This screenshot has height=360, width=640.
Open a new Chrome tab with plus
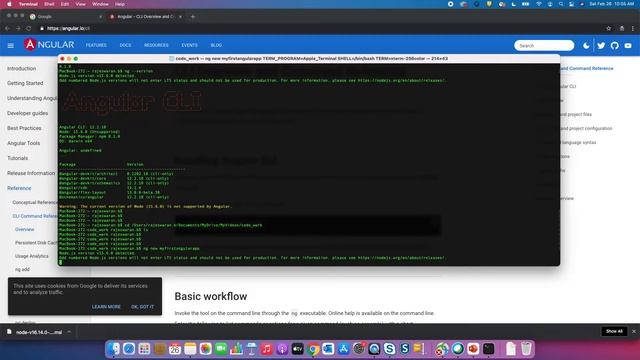pos(193,17)
